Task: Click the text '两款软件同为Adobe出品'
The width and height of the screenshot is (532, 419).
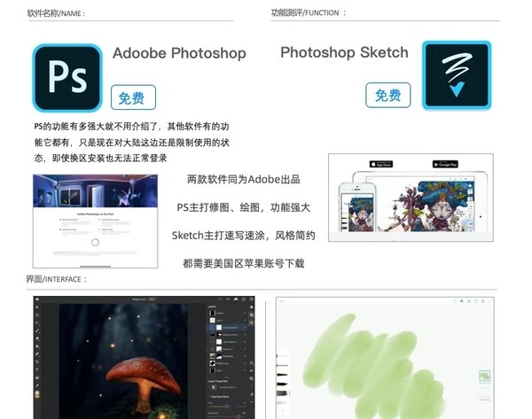Action: click(244, 179)
